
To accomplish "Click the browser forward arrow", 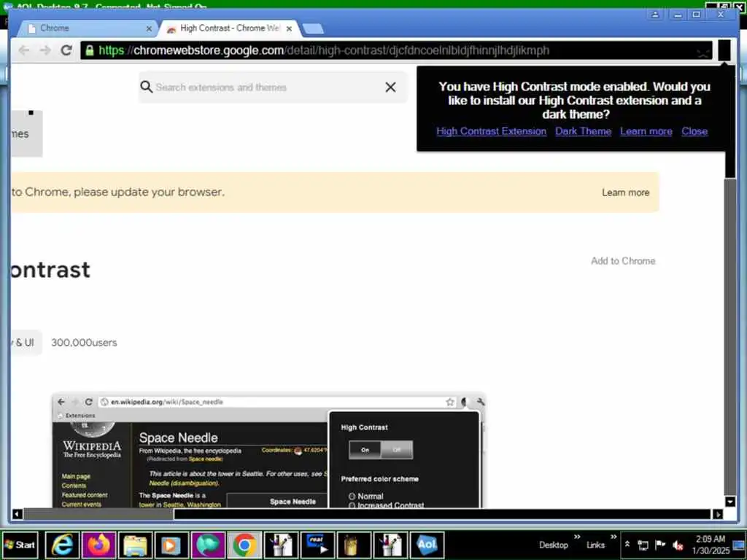I will point(45,50).
